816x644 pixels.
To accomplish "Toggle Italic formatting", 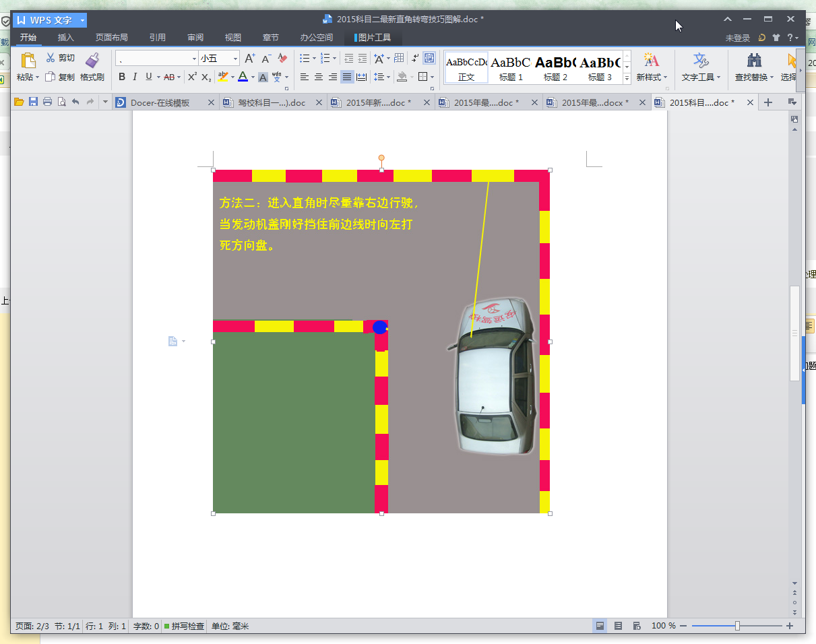I will pos(135,77).
